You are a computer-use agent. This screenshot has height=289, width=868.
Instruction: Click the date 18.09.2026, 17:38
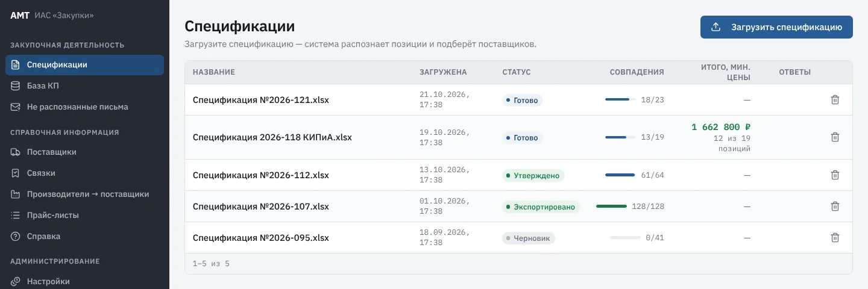[445, 238]
